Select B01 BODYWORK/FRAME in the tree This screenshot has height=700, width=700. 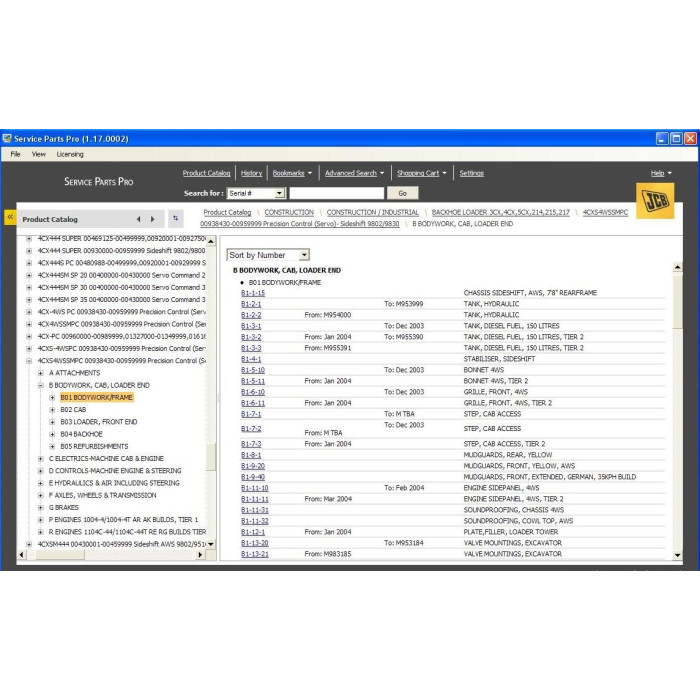tap(96, 397)
